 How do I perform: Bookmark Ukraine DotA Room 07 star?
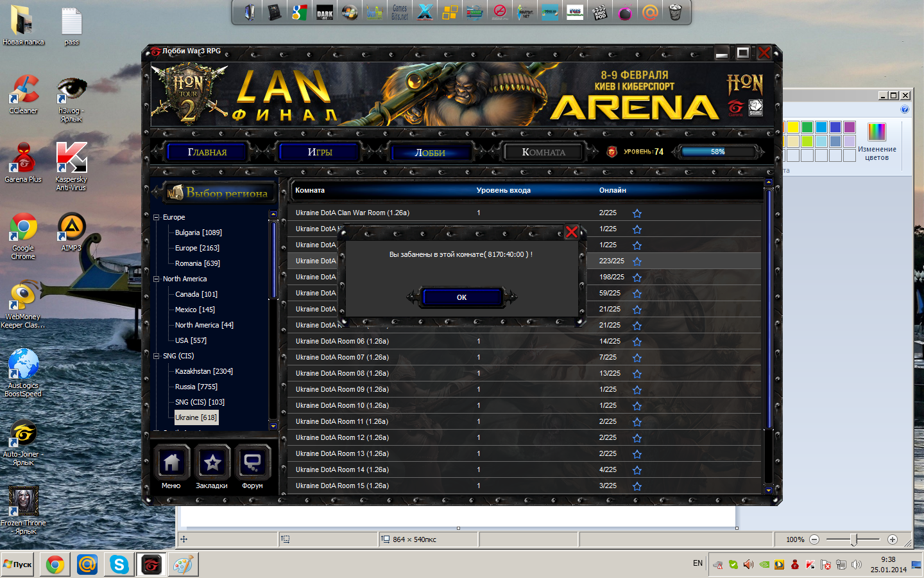[637, 358]
